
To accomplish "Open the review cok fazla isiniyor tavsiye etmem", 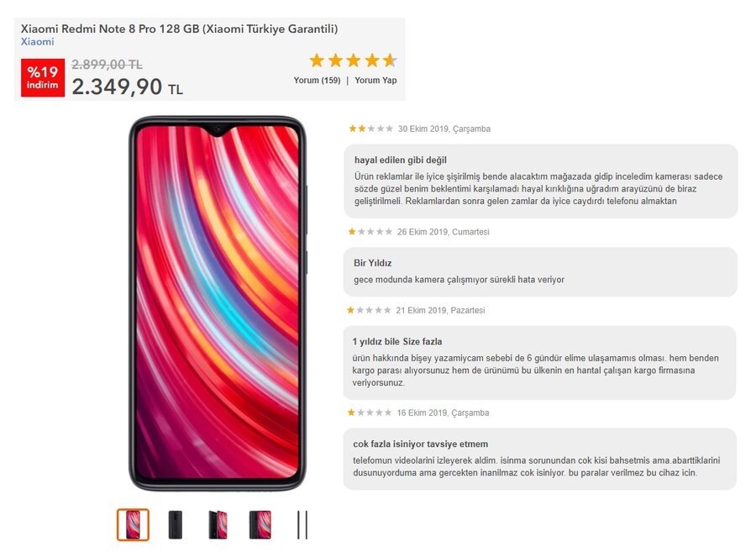I will tap(540, 459).
